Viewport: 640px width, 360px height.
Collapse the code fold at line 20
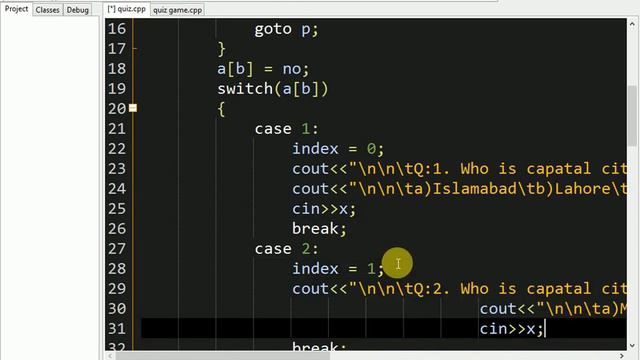[133, 108]
